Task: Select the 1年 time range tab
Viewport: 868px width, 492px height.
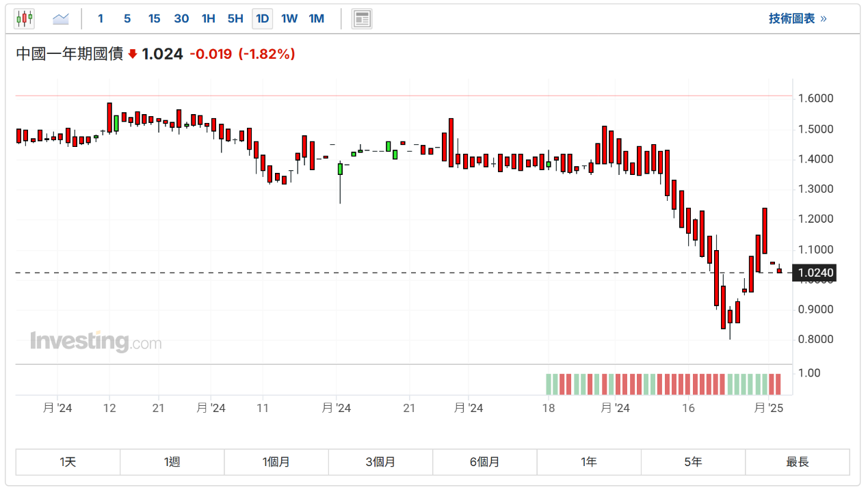Action: (x=589, y=462)
